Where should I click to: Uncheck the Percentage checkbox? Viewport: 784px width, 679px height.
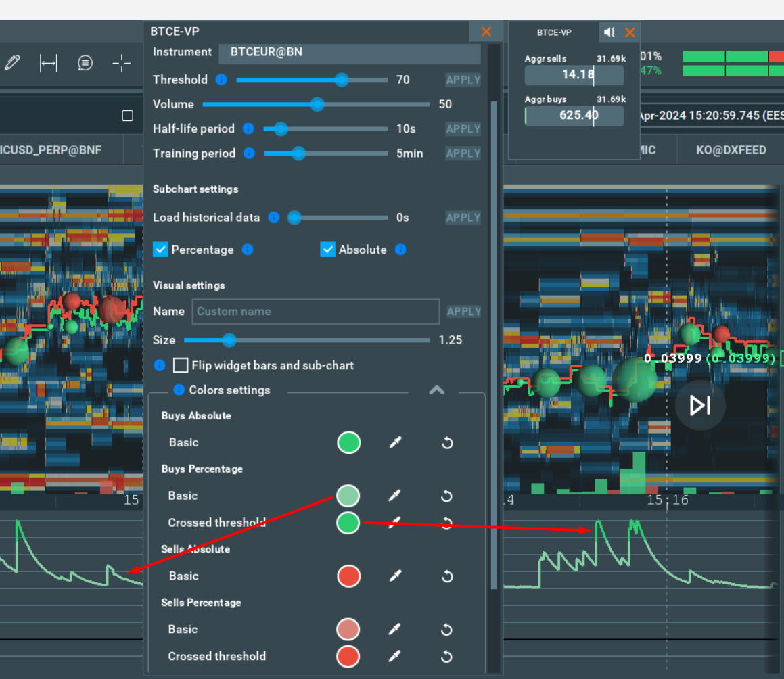point(160,249)
